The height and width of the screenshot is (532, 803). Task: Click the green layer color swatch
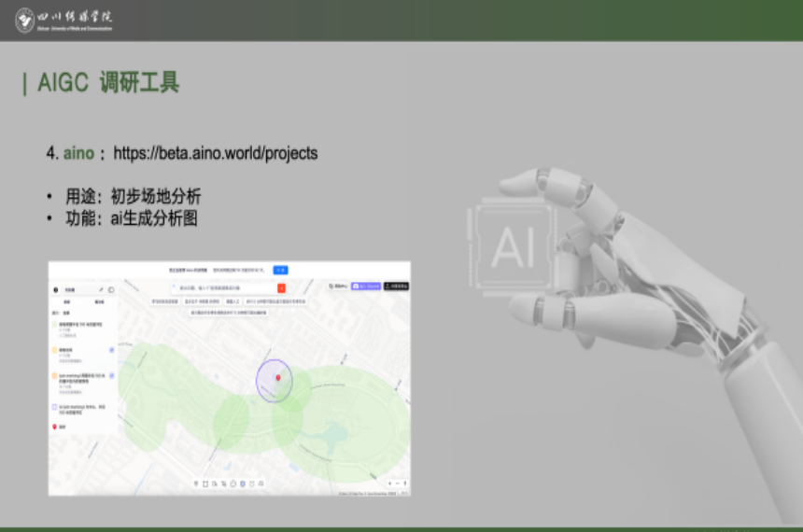point(56,326)
